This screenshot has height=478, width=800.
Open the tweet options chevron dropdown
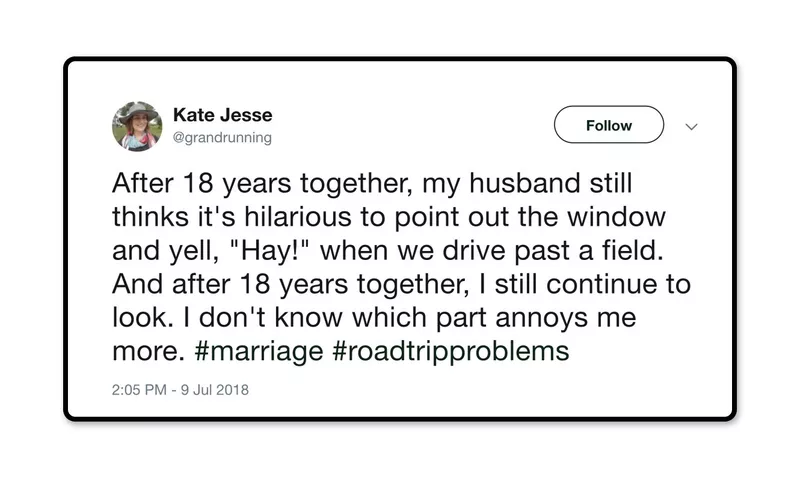(x=691, y=127)
